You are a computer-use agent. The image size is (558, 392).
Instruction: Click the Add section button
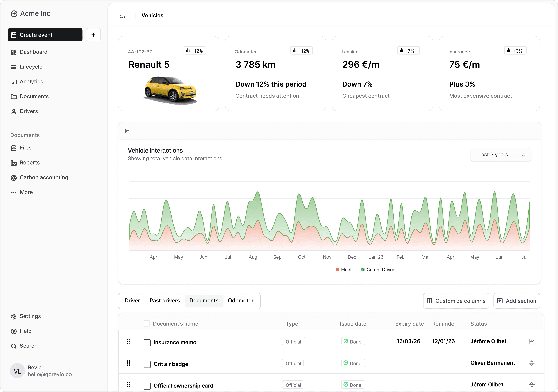click(517, 301)
